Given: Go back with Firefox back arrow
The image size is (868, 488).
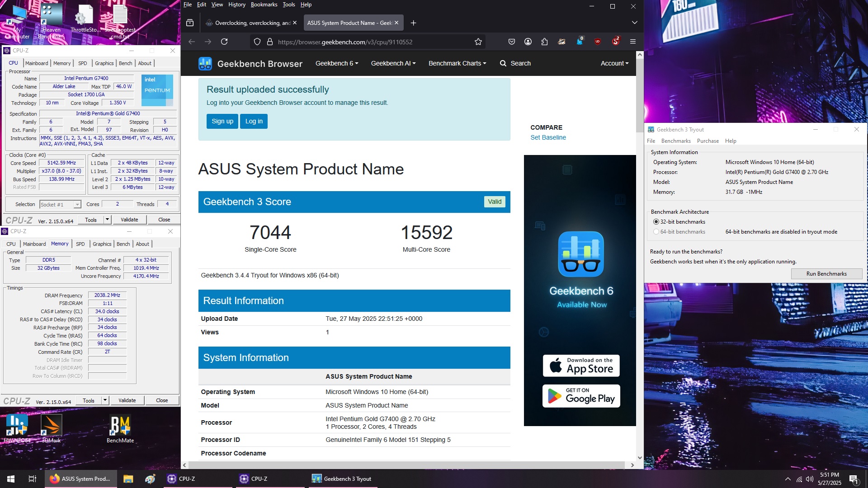Looking at the screenshot, I should click(192, 42).
